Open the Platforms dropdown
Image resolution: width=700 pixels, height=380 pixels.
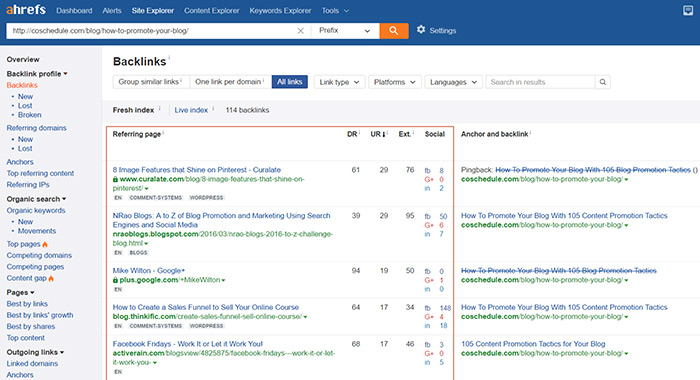(x=395, y=82)
